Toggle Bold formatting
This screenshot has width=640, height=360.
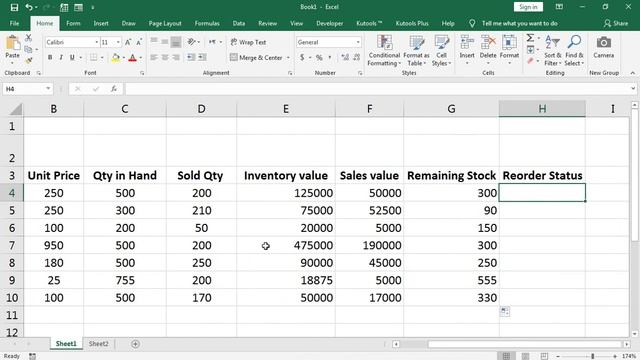point(50,58)
